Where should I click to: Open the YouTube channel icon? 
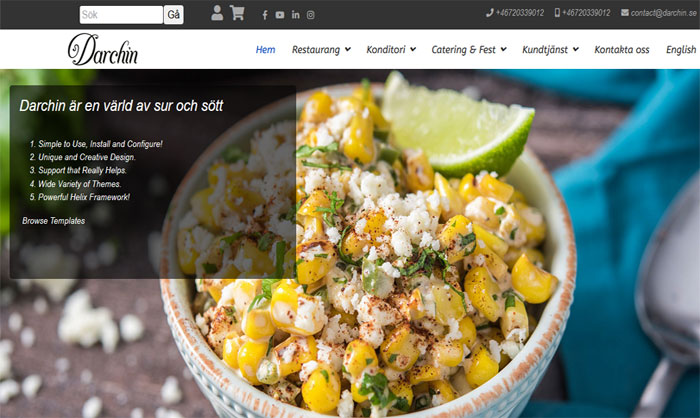click(x=280, y=15)
